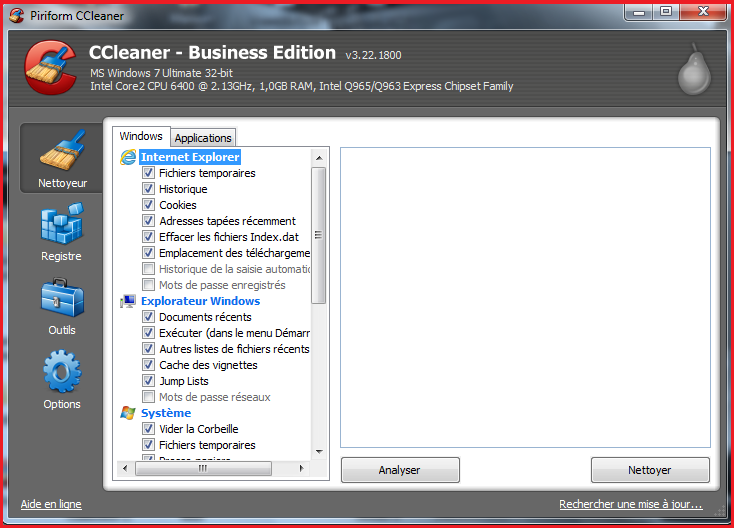This screenshot has height=528, width=734.
Task: Uncheck the Cookies checkbox
Action: click(149, 205)
